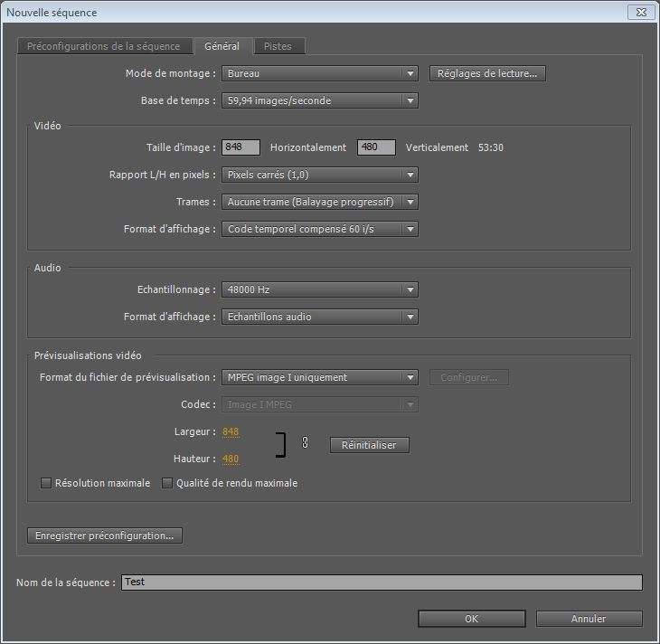Click the horizontal frame size field 848
The width and height of the screenshot is (660, 644).
(240, 147)
